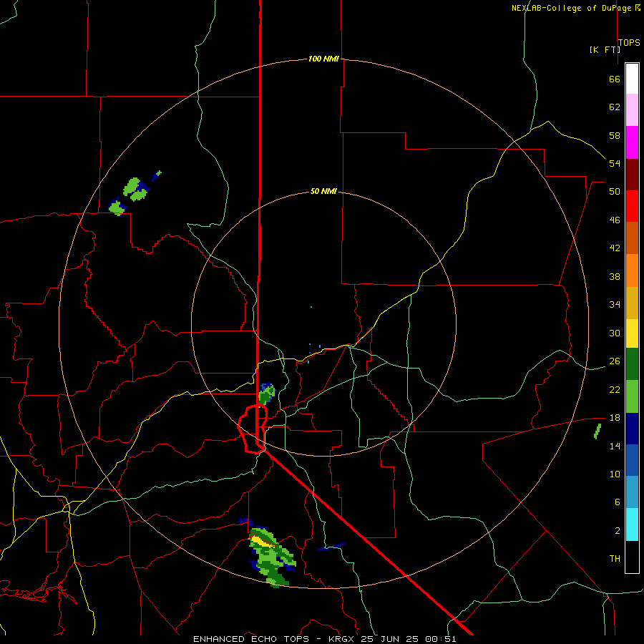Click the "50 NMI" range ring label
The image size is (644, 644).
click(x=323, y=191)
